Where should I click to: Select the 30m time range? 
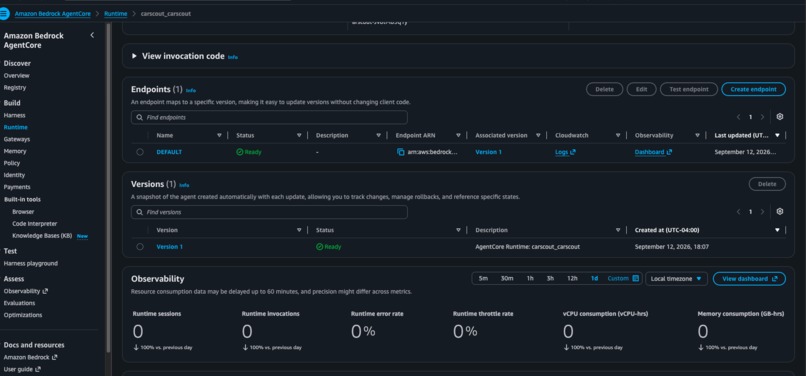(507, 278)
